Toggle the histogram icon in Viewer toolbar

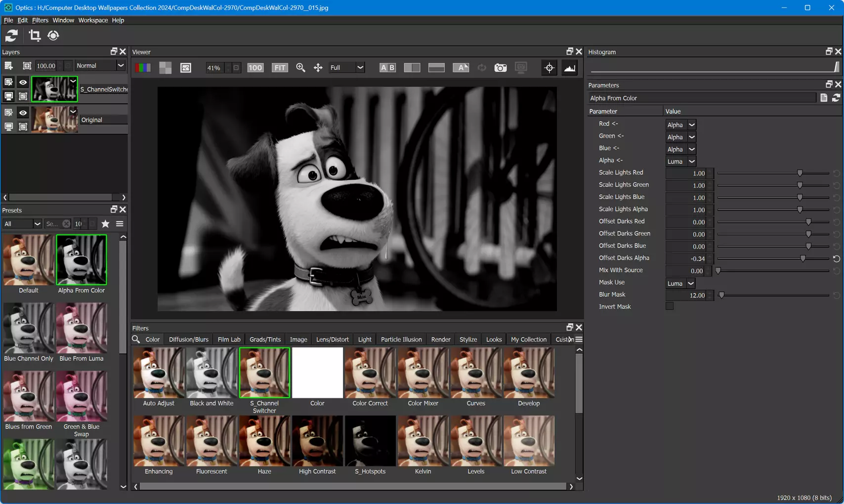570,68
